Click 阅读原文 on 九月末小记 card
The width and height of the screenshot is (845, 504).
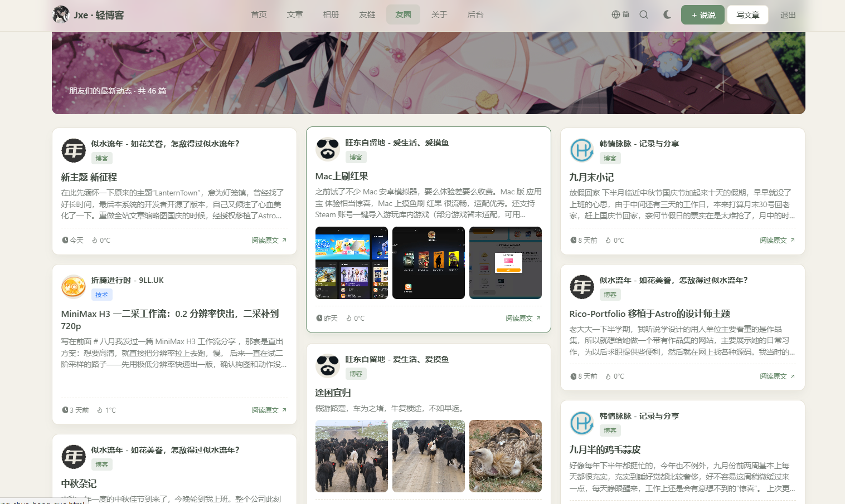(x=778, y=240)
